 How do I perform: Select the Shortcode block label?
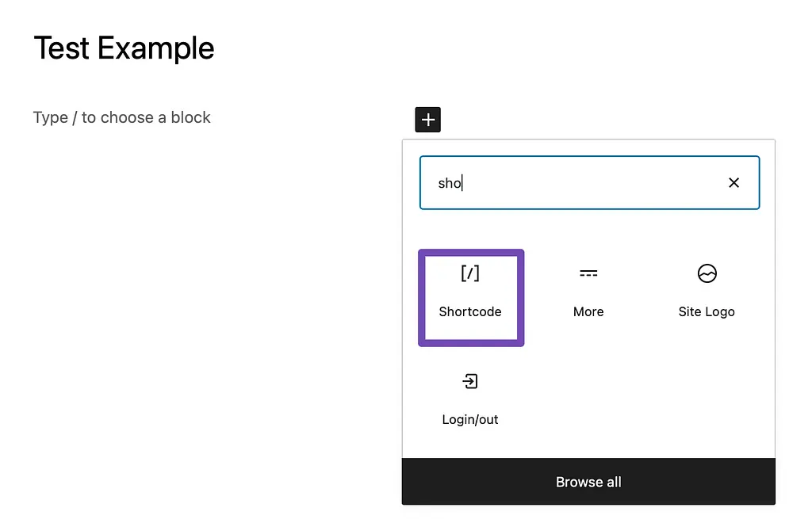(470, 311)
